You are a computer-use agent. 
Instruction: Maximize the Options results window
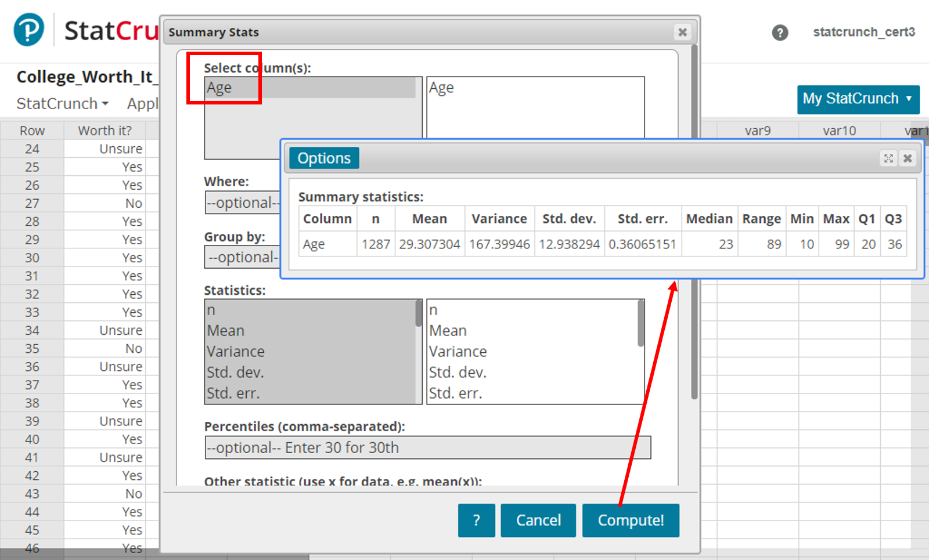(888, 158)
